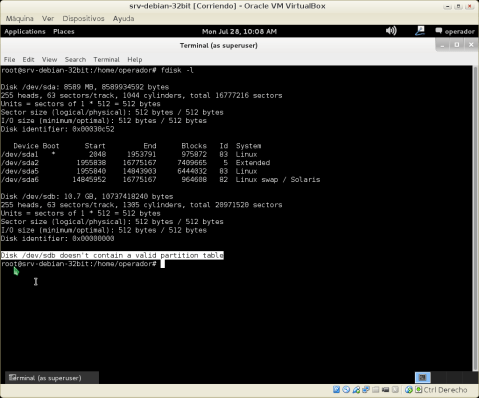Click the network connection icon in top panel
This screenshot has width=479, height=398.
pos(420,31)
